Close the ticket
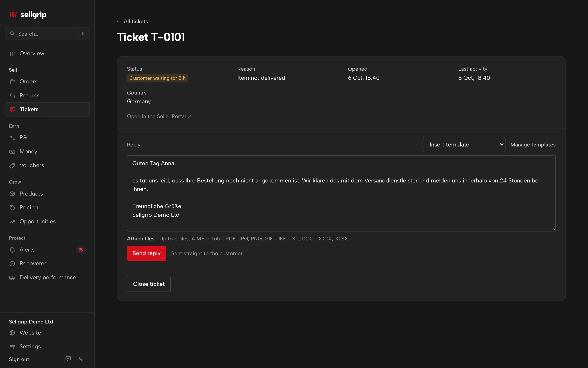This screenshot has height=368, width=588. click(x=149, y=284)
